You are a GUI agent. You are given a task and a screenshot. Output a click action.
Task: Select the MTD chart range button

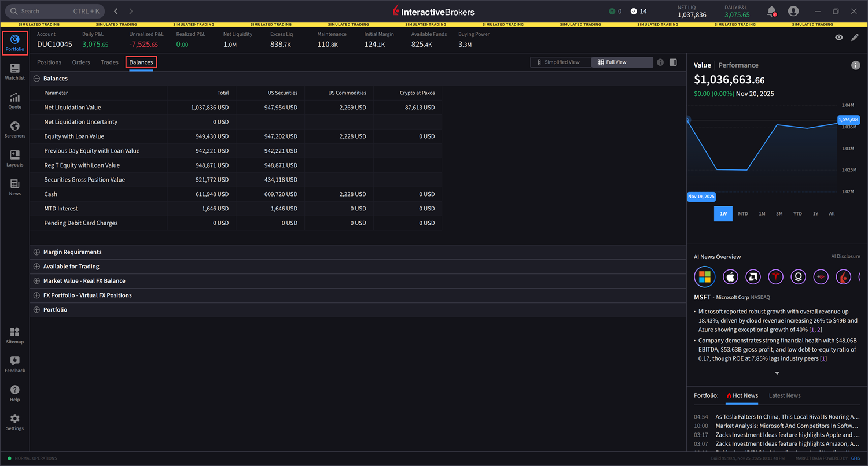[x=742, y=214]
